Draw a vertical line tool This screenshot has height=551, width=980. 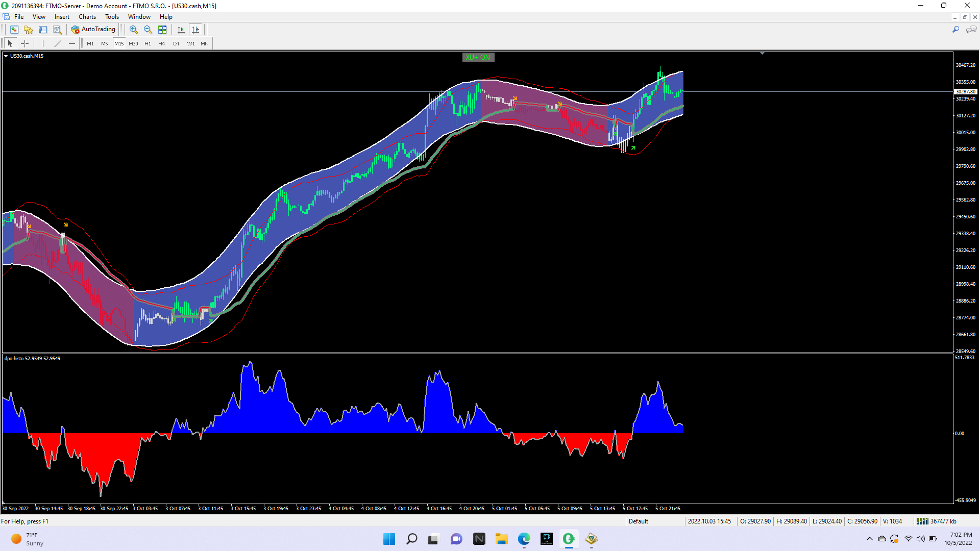click(x=43, y=43)
